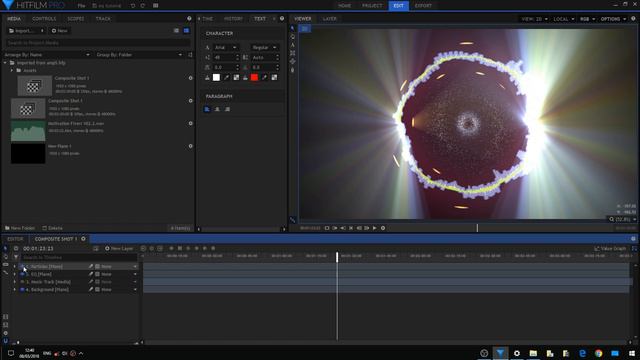Toggle visibility of the Music Track layer
The image size is (640, 360).
tap(22, 282)
